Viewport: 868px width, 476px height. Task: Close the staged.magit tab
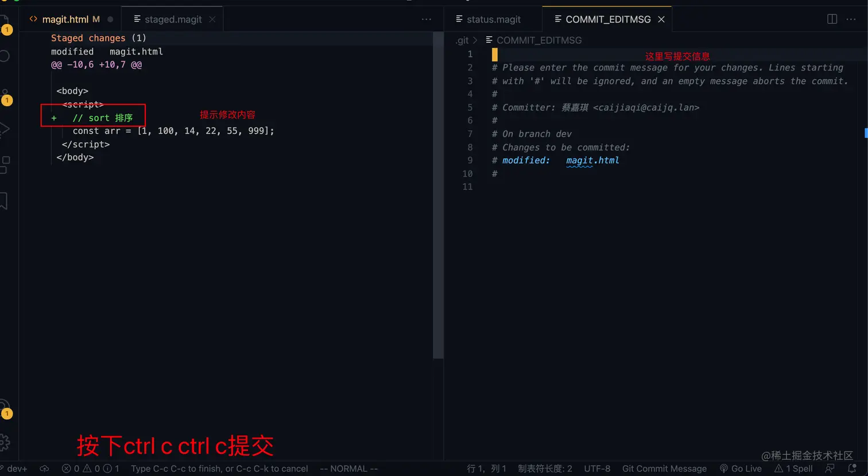click(212, 20)
